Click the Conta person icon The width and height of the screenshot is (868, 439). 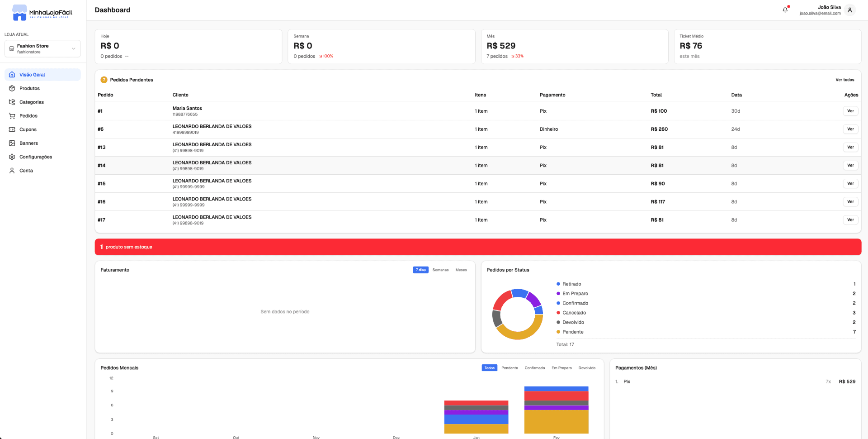pyautogui.click(x=12, y=171)
